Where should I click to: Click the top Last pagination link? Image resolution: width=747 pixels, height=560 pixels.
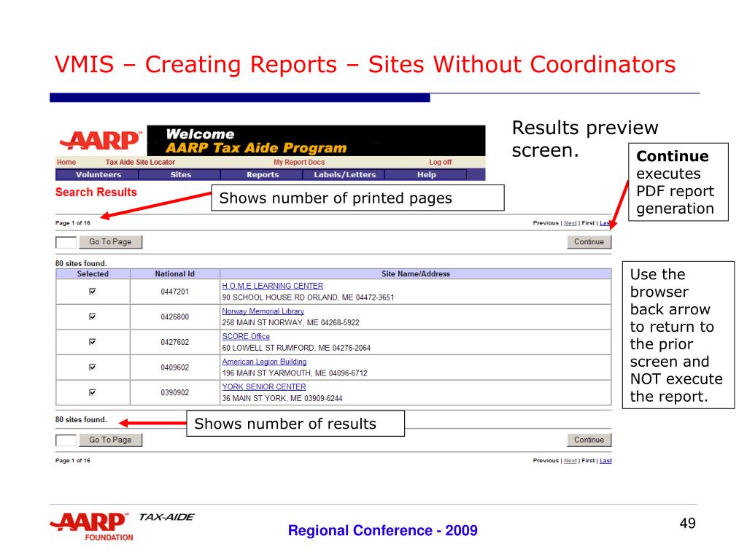click(x=605, y=223)
